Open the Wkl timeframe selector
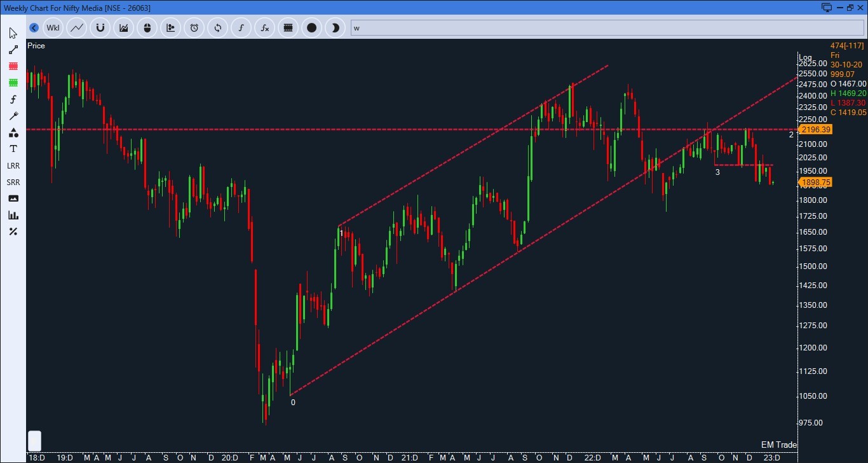This screenshot has height=463, width=868. click(53, 28)
